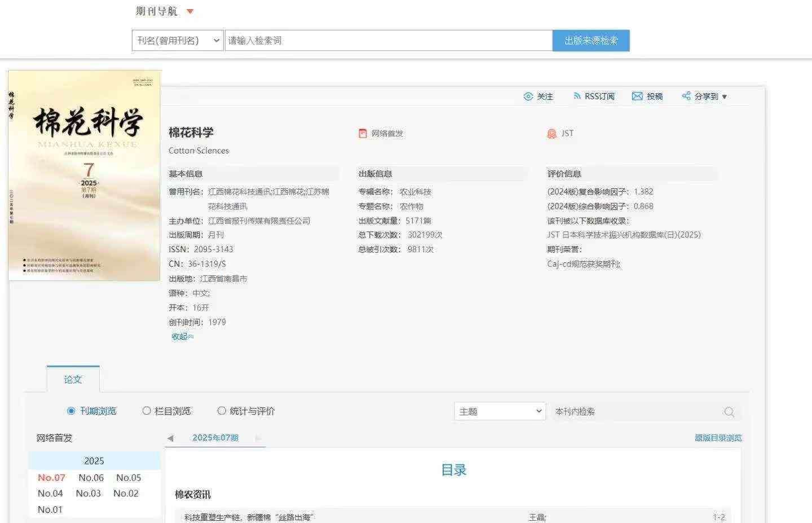Click the magnifier icon in 本刊内检索
The height and width of the screenshot is (523, 812).
pos(729,412)
